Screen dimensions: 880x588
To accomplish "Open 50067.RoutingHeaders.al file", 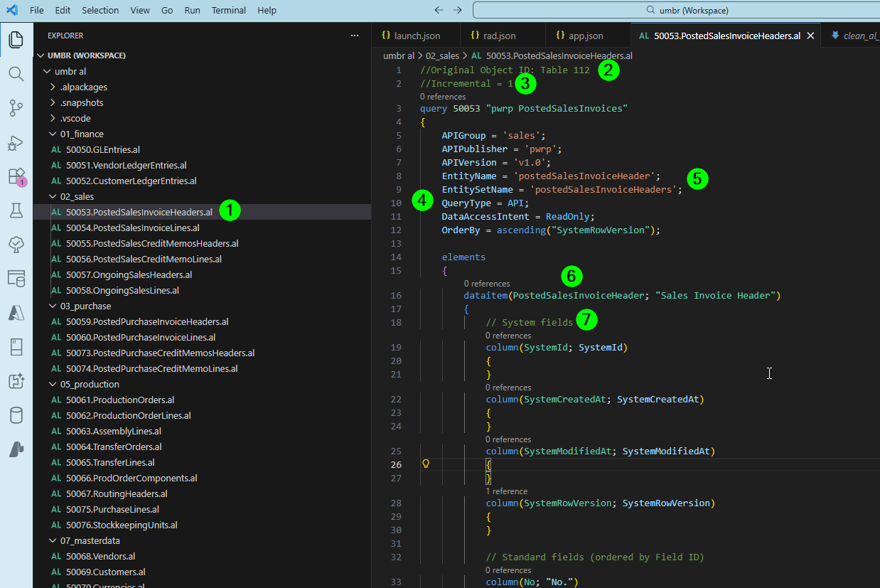I will point(202,493).
